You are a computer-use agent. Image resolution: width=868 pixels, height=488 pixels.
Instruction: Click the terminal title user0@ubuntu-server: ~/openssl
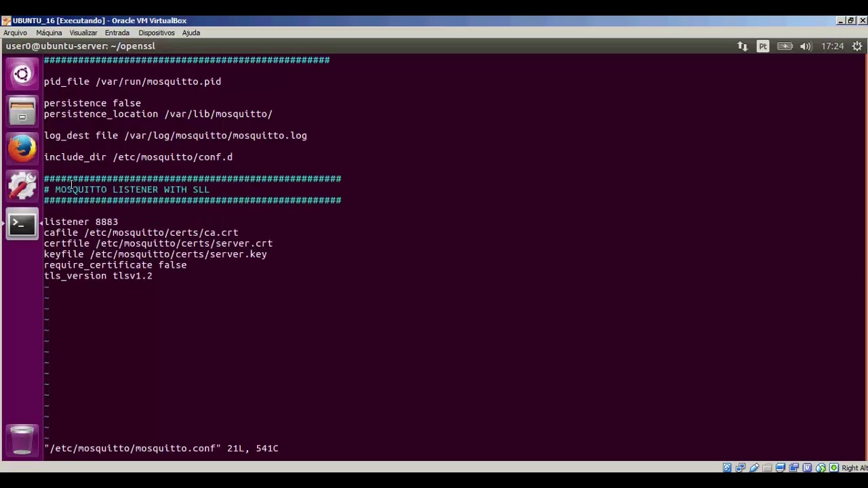(81, 46)
